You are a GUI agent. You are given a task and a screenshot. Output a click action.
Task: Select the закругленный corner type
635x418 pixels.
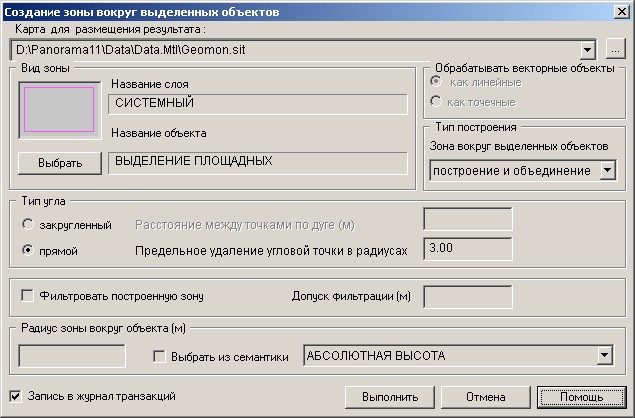click(x=29, y=225)
